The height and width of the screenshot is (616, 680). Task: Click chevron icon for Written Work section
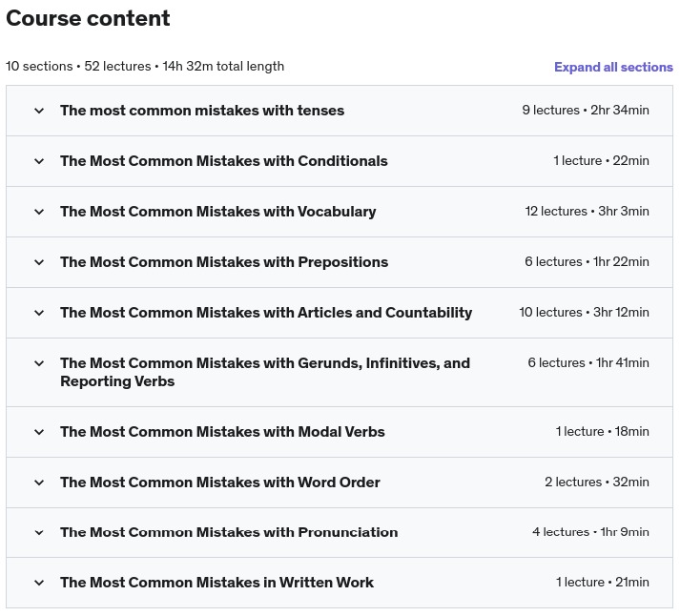pyautogui.click(x=39, y=583)
